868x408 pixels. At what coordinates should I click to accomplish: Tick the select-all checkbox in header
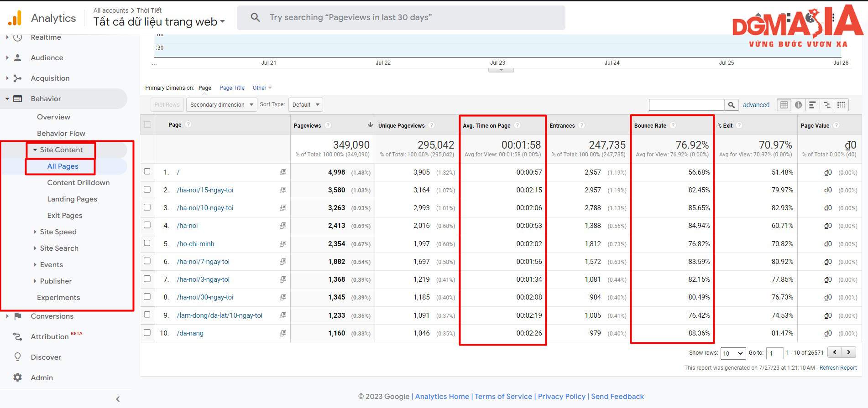[x=147, y=124]
